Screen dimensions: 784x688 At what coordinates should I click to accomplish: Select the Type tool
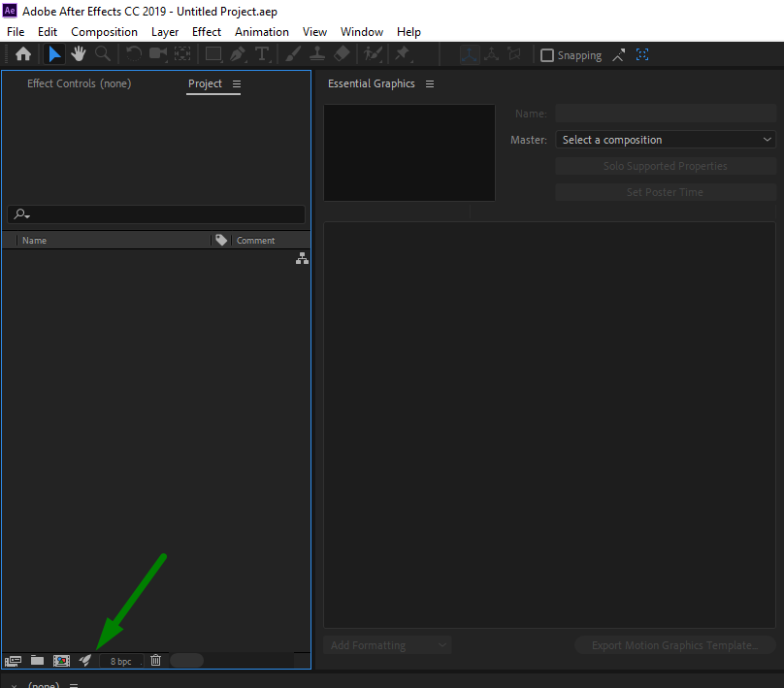point(262,54)
